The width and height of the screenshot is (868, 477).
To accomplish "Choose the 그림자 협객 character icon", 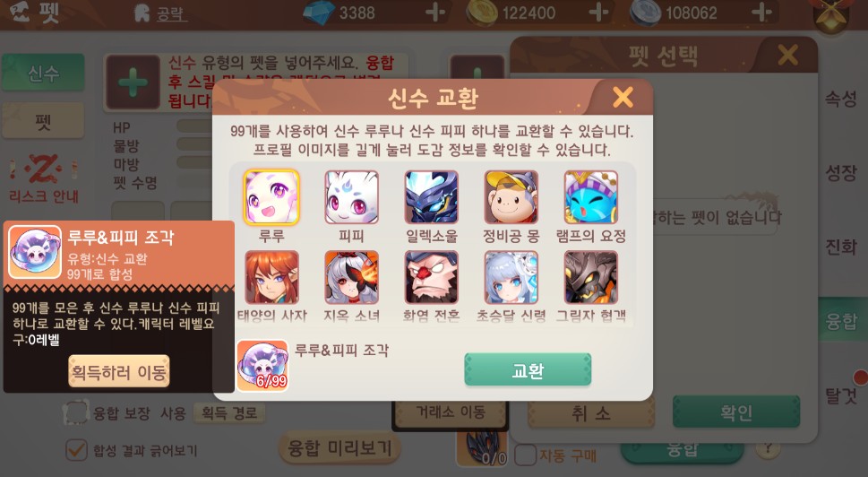I will (590, 277).
